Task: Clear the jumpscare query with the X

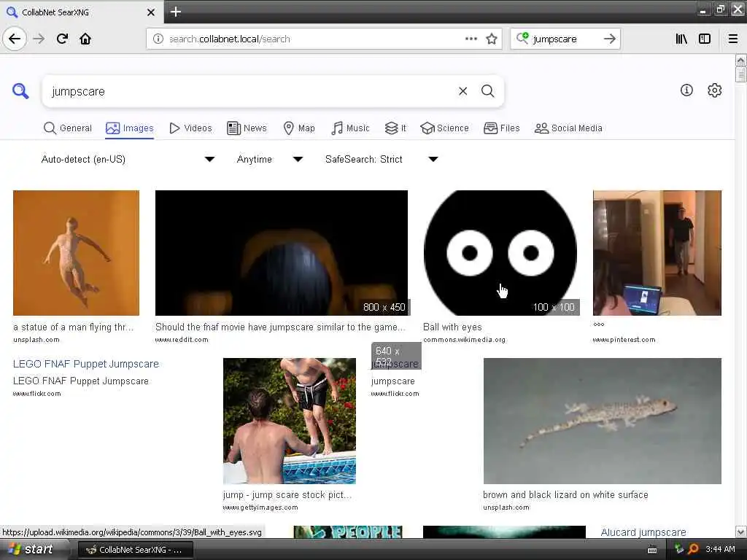Action: pyautogui.click(x=462, y=91)
